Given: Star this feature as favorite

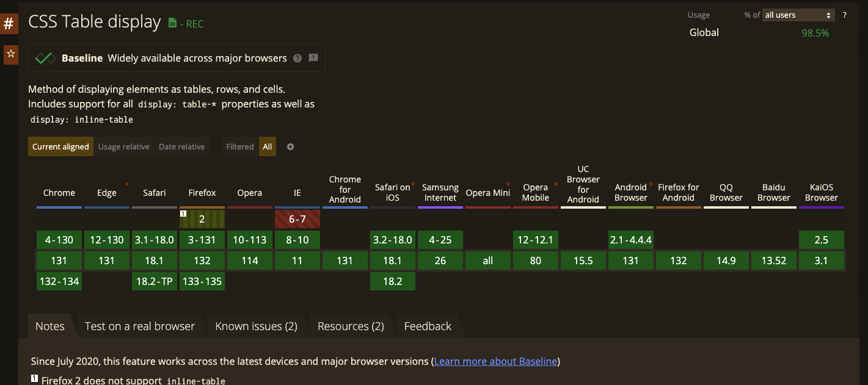Looking at the screenshot, I should pyautogui.click(x=10, y=54).
